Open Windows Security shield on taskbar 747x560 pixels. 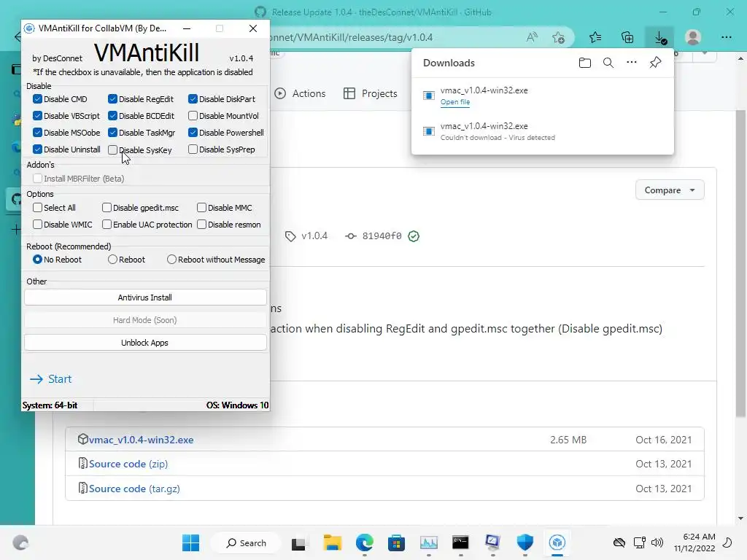tap(525, 542)
